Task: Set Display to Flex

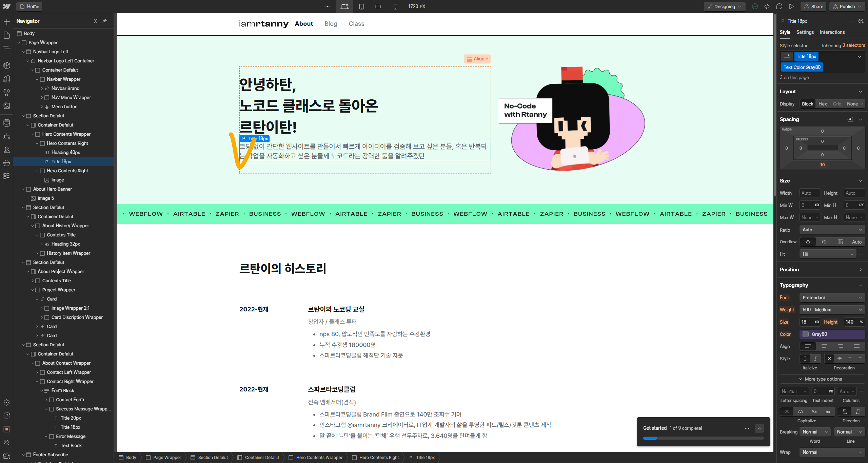Action: (x=823, y=104)
